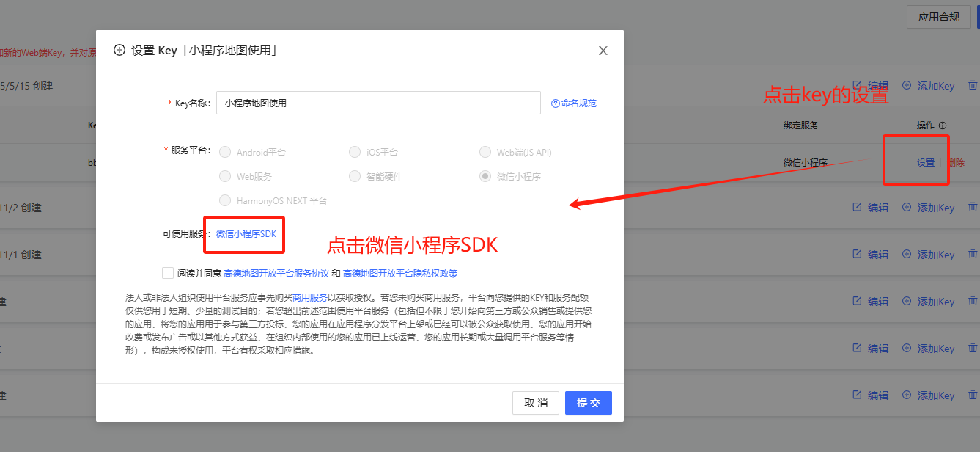
Task: Click 编辑 in the 11/2 创建 row
Action: coord(871,208)
